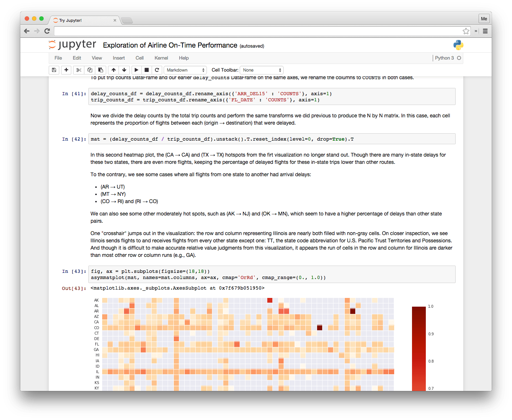
Task: Run the current cell
Action: (x=136, y=70)
